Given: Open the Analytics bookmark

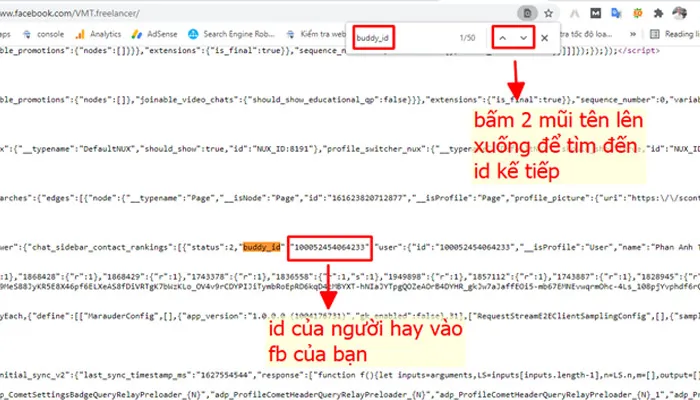Looking at the screenshot, I should pyautogui.click(x=98, y=33).
